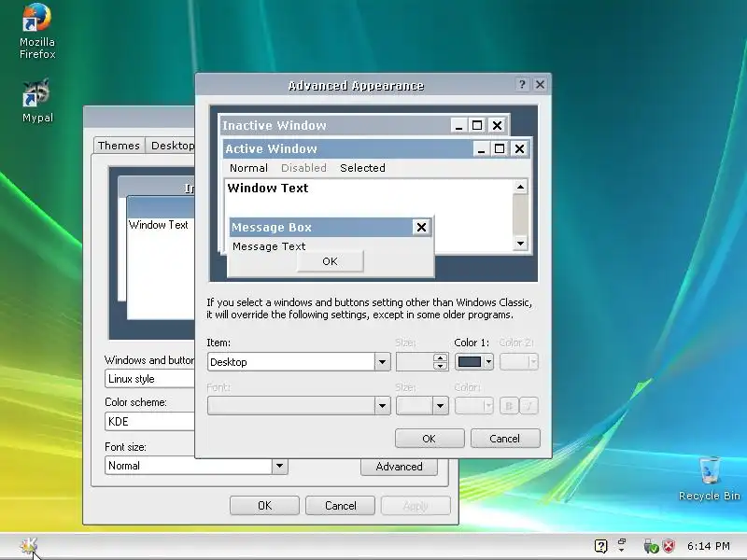Open the Mozilla Firefox desktop shortcut
747x560 pixels.
[x=37, y=32]
